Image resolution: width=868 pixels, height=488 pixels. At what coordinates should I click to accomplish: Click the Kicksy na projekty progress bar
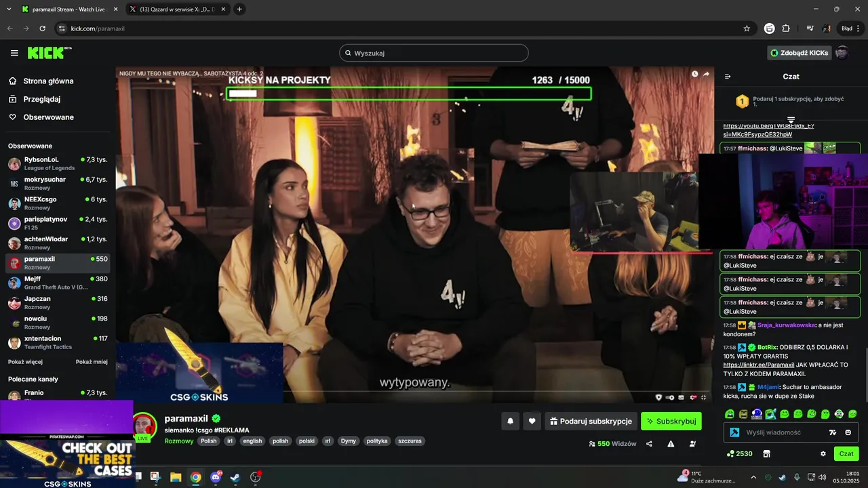pyautogui.click(x=409, y=94)
